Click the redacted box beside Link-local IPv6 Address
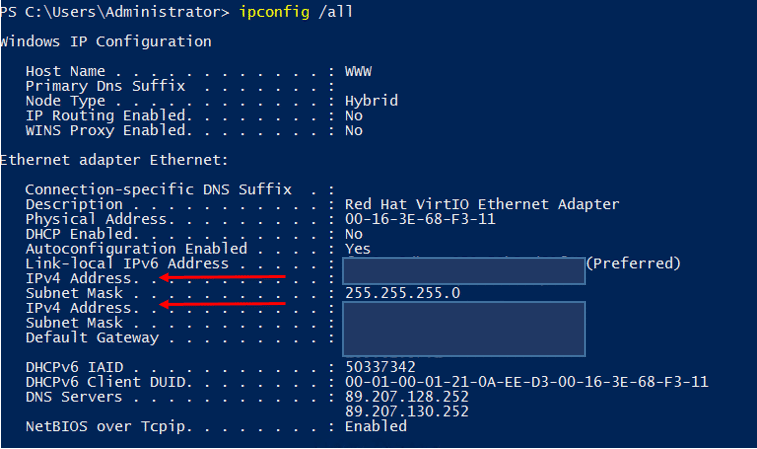 pos(463,270)
